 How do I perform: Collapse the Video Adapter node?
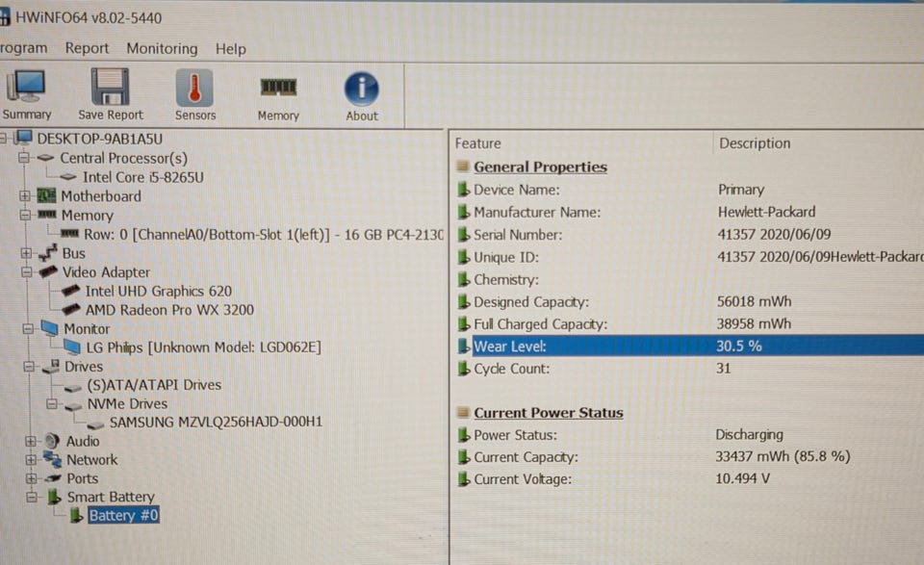[x=27, y=271]
